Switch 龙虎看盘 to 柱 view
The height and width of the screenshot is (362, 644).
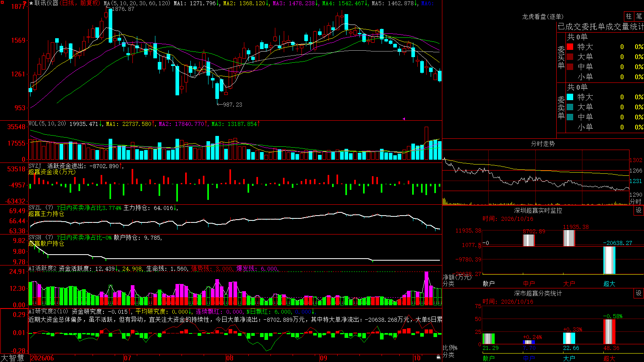(629, 16)
